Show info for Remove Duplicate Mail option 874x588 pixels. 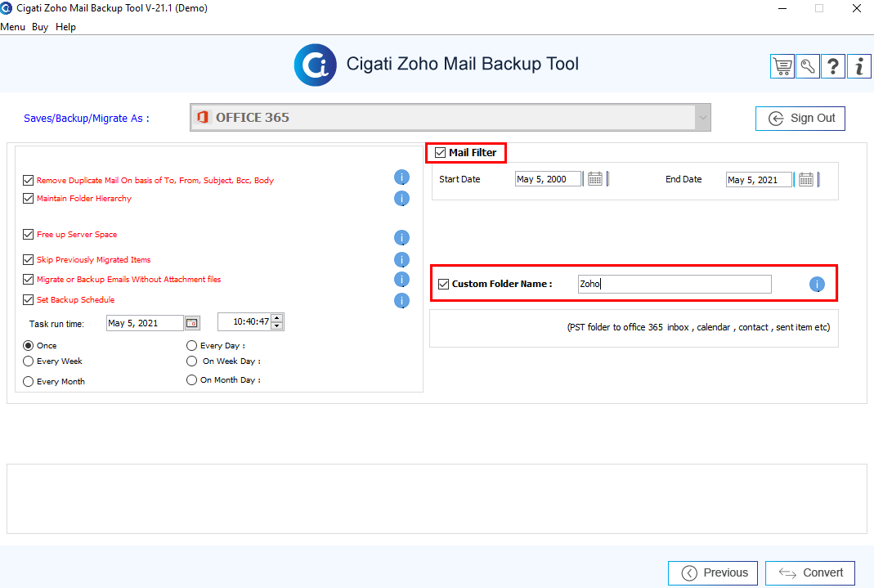click(x=402, y=177)
